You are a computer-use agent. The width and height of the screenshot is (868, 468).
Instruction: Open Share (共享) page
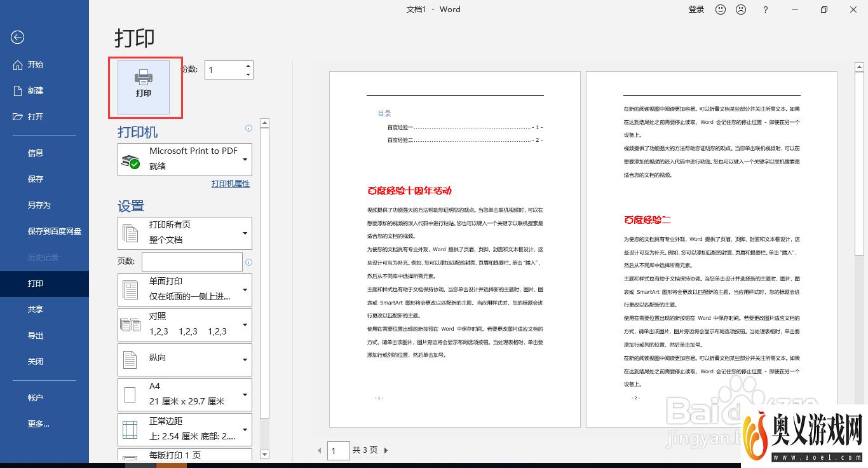click(x=44, y=310)
